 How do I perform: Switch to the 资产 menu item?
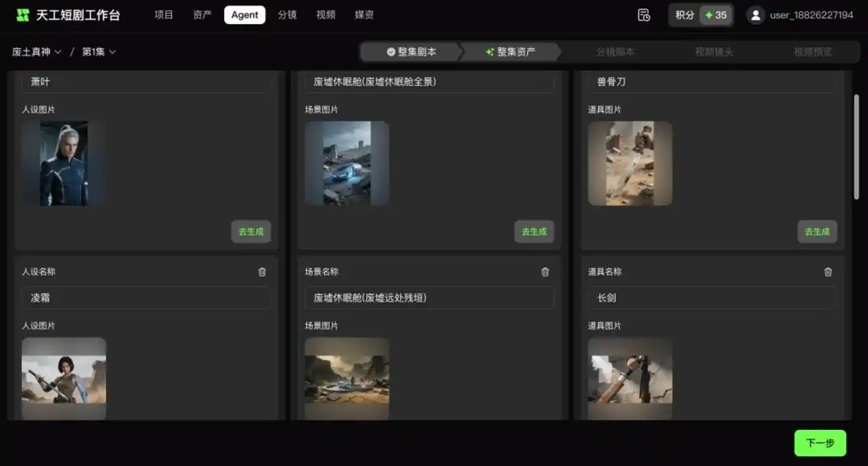point(201,14)
